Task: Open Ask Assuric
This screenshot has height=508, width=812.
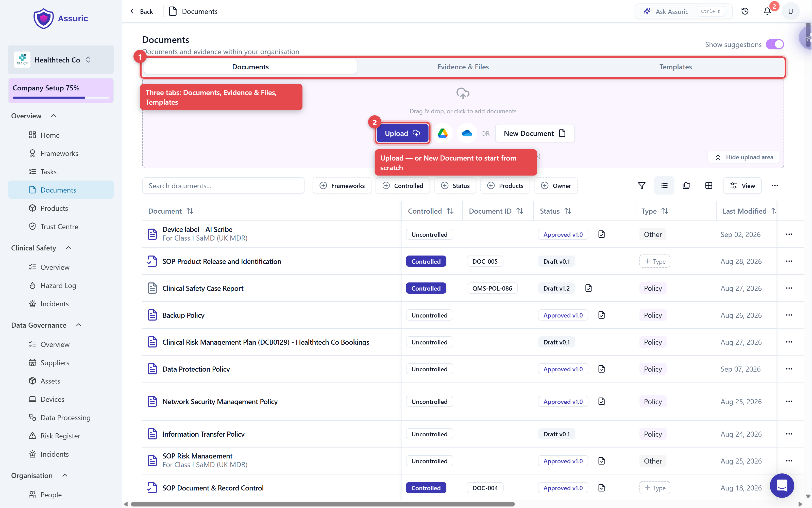Action: coord(684,11)
